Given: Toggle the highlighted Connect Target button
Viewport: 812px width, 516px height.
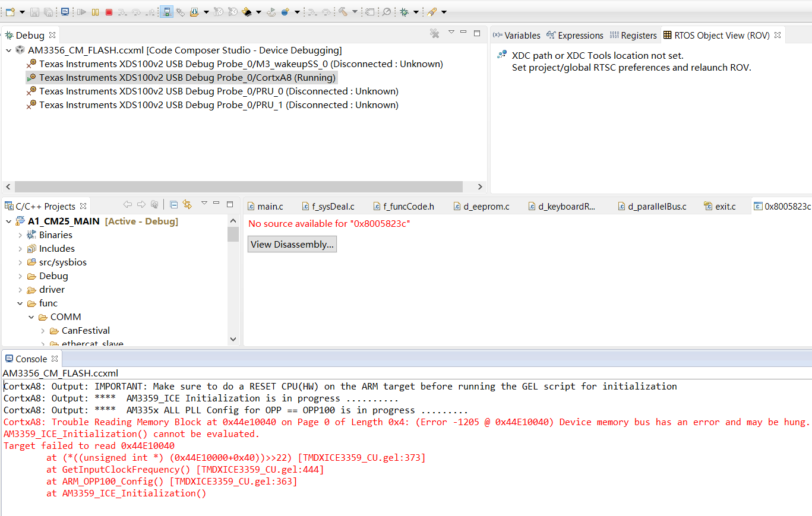Looking at the screenshot, I should 166,12.
